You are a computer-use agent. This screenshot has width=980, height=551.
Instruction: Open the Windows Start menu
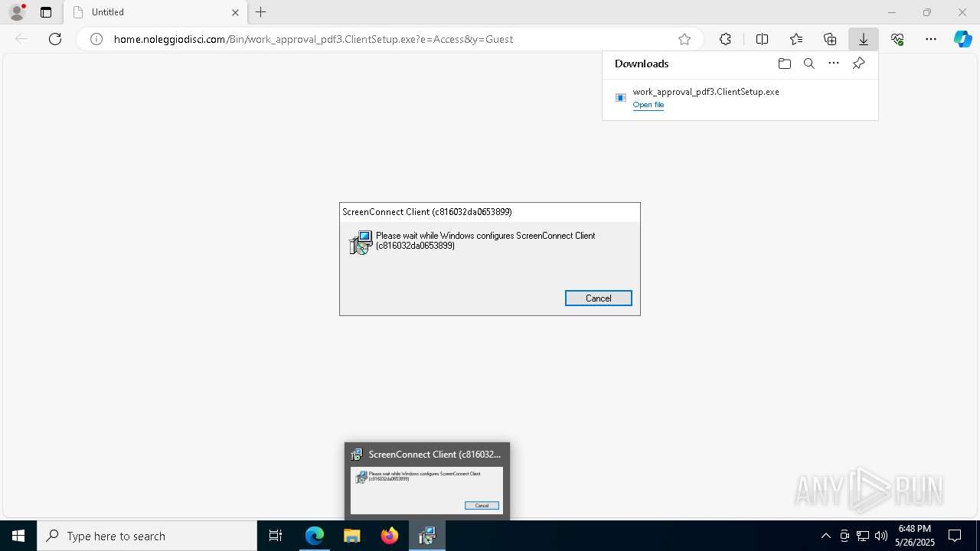(x=18, y=536)
